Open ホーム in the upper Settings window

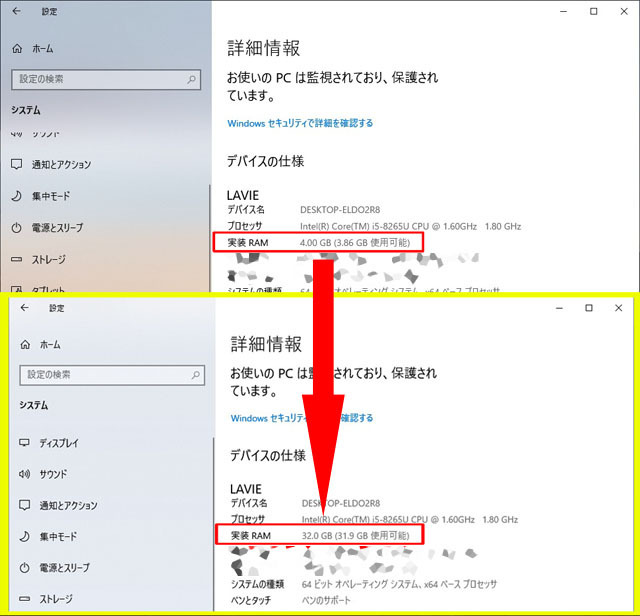pyautogui.click(x=33, y=49)
